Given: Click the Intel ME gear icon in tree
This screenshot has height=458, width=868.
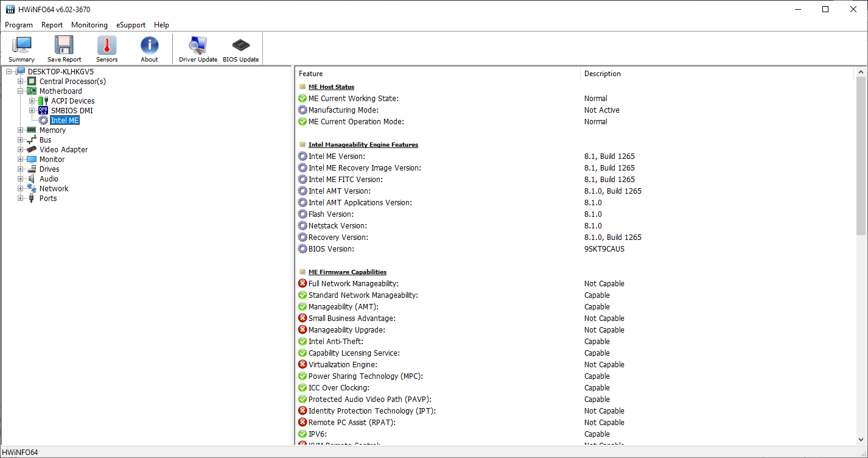Looking at the screenshot, I should pos(43,121).
